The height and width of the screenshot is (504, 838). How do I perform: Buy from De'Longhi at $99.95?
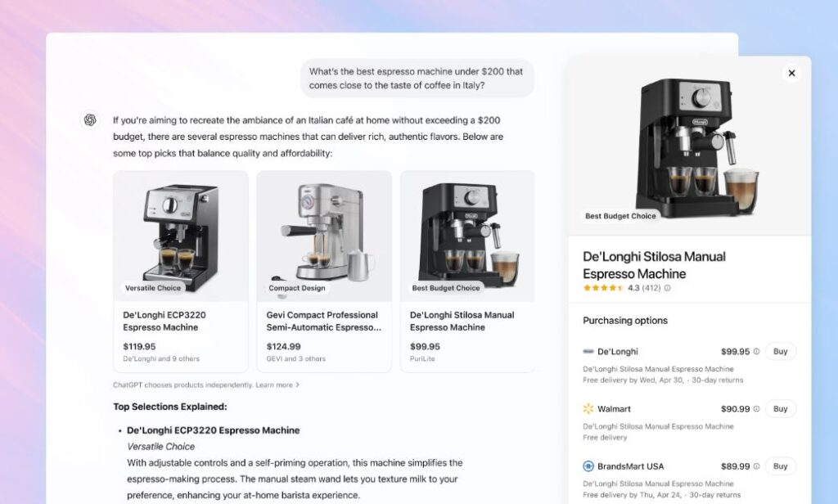click(x=780, y=352)
